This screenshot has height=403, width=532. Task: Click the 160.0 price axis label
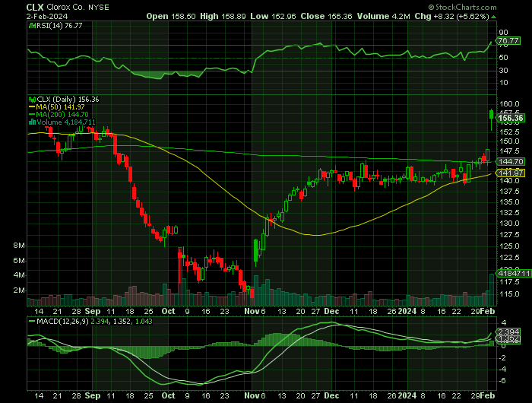(x=509, y=104)
